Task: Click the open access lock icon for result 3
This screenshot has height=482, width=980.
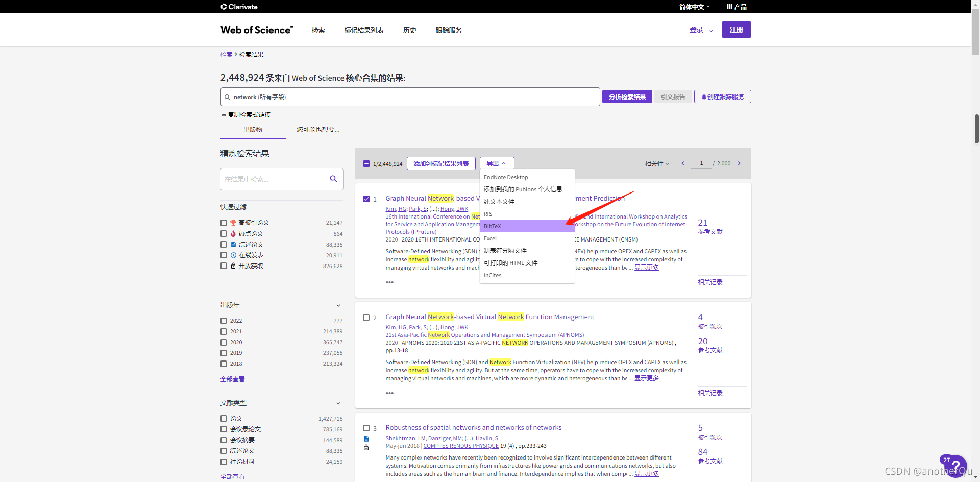Action: (x=366, y=448)
